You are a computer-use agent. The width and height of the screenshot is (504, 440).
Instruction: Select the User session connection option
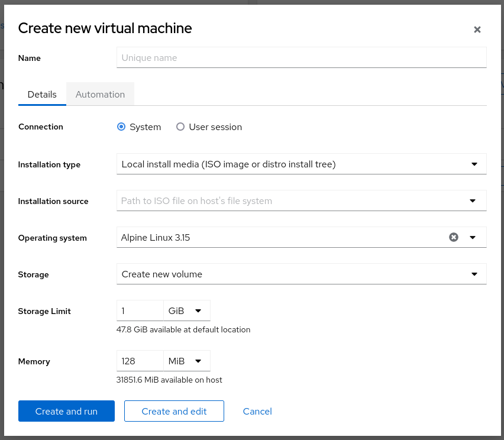point(180,127)
